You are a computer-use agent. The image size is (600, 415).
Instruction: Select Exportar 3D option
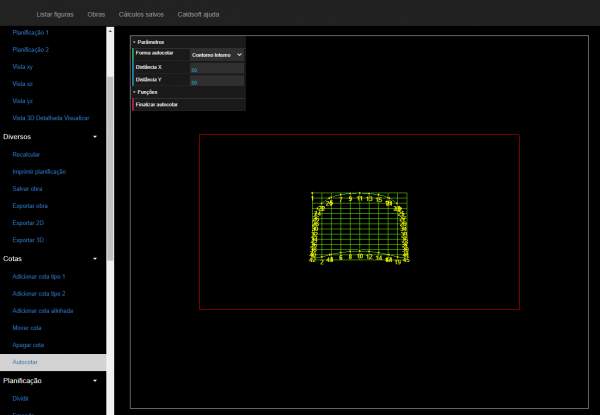pyautogui.click(x=28, y=240)
